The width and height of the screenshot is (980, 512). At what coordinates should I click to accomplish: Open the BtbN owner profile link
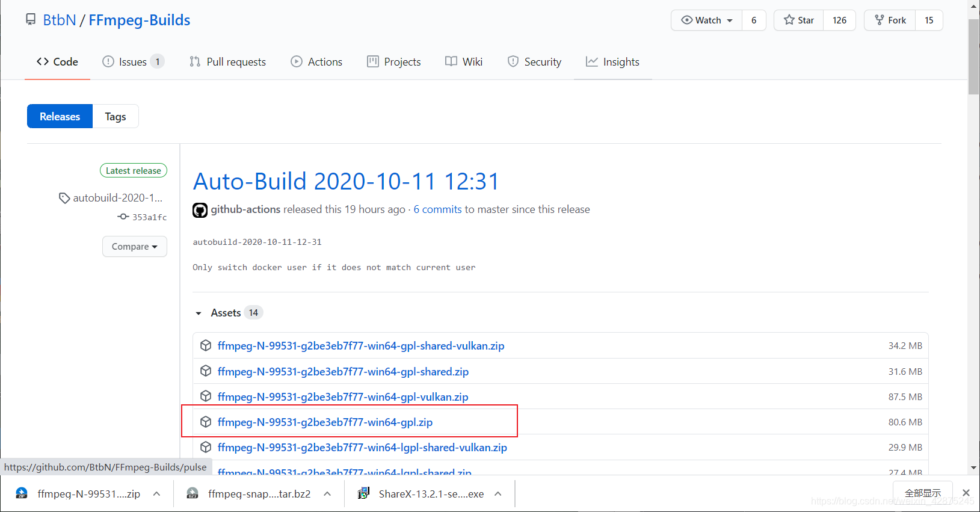coord(60,20)
